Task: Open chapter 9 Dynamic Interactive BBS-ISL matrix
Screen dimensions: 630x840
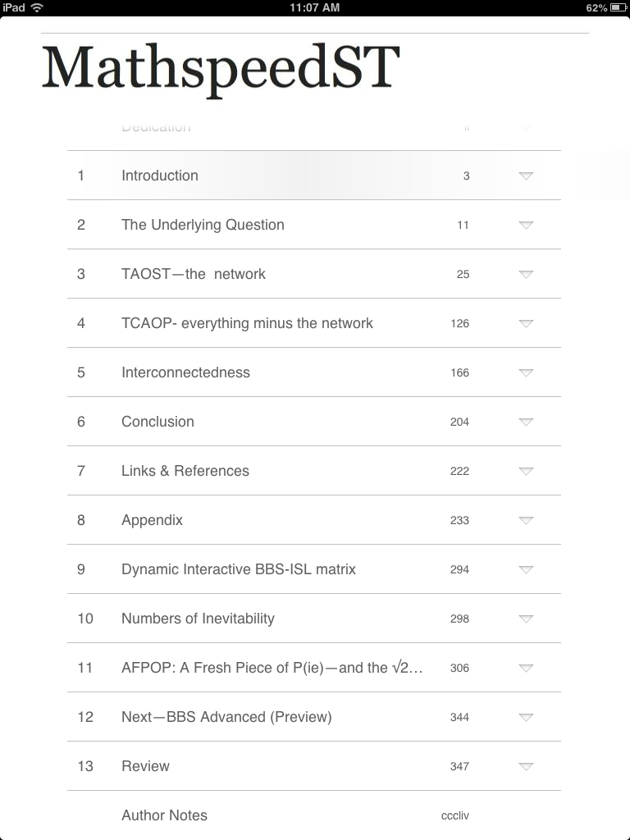Action: coord(238,569)
